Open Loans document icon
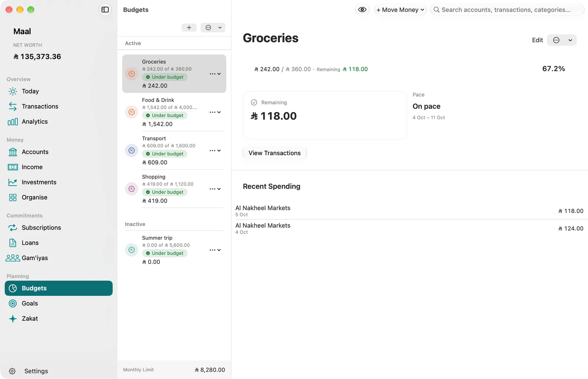Image resolution: width=588 pixels, height=379 pixels. (x=13, y=243)
